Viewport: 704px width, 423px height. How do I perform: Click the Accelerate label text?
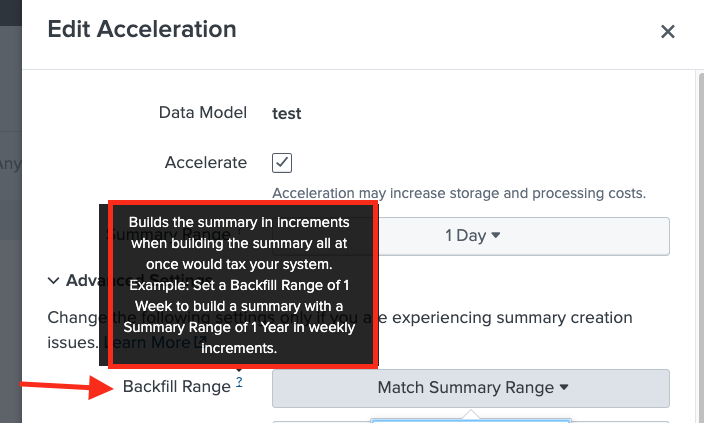click(x=205, y=162)
